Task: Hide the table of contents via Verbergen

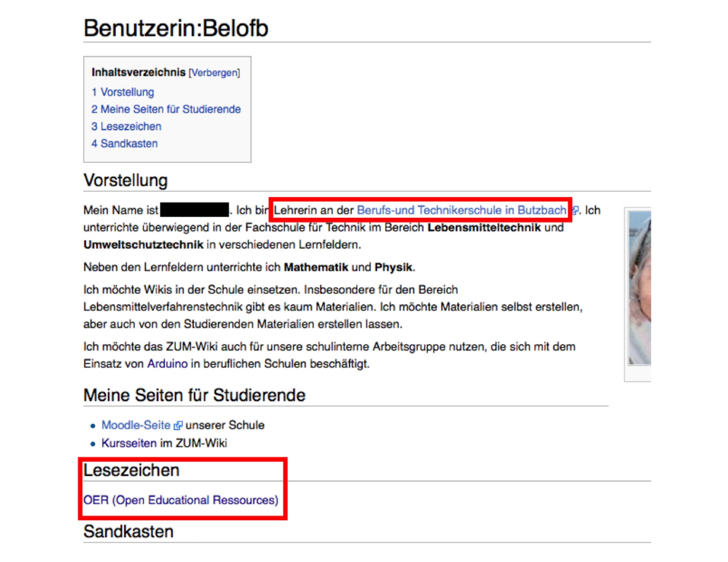Action: [214, 73]
